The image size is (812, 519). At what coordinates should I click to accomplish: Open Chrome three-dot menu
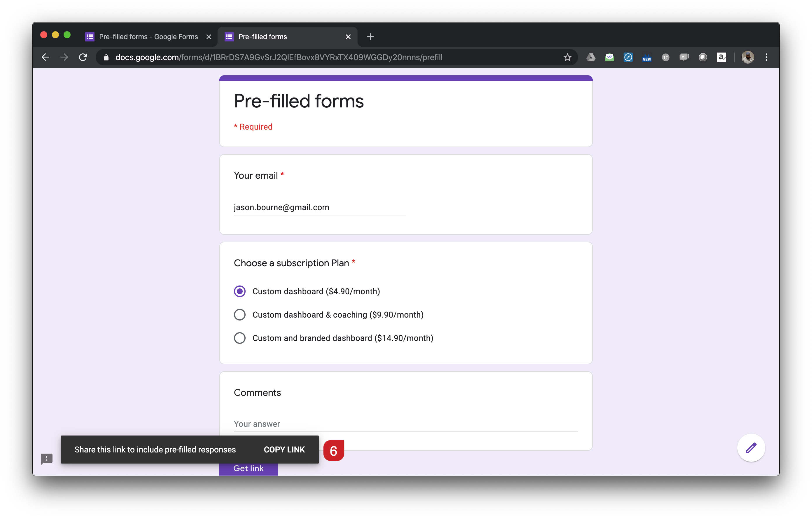766,58
